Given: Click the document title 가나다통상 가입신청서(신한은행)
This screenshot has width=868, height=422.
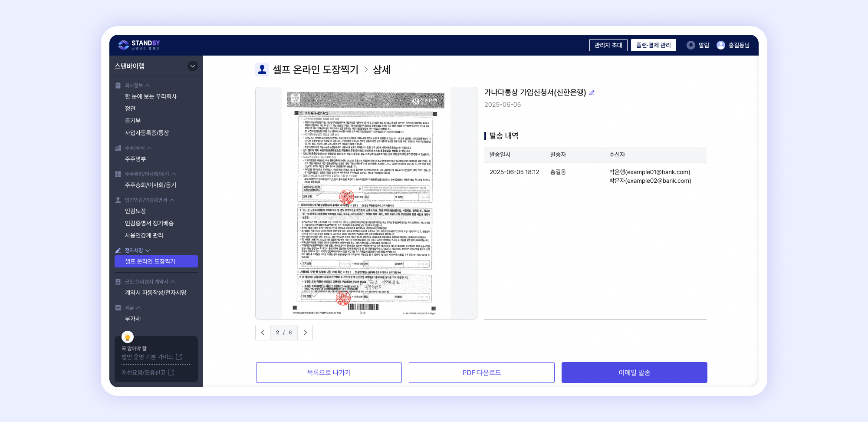Looking at the screenshot, I should point(535,92).
